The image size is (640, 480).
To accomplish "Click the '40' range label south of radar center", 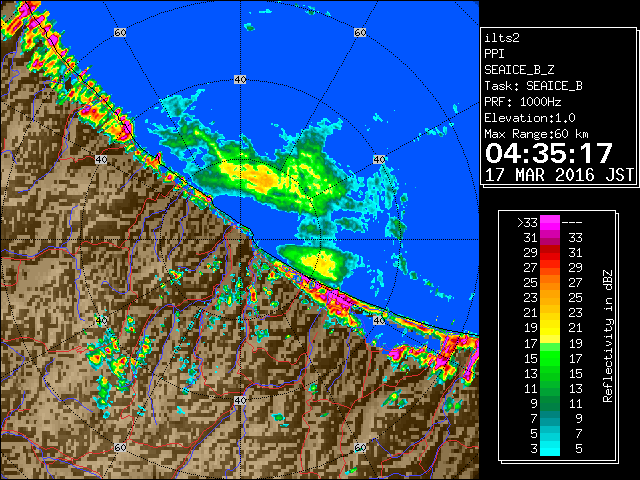I will (x=240, y=400).
